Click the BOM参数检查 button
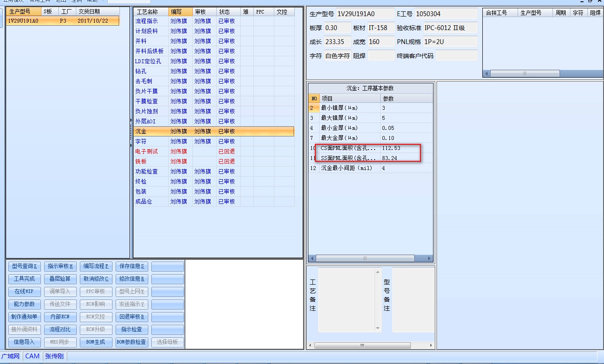Screen dimensions: 604x364 click(132, 342)
